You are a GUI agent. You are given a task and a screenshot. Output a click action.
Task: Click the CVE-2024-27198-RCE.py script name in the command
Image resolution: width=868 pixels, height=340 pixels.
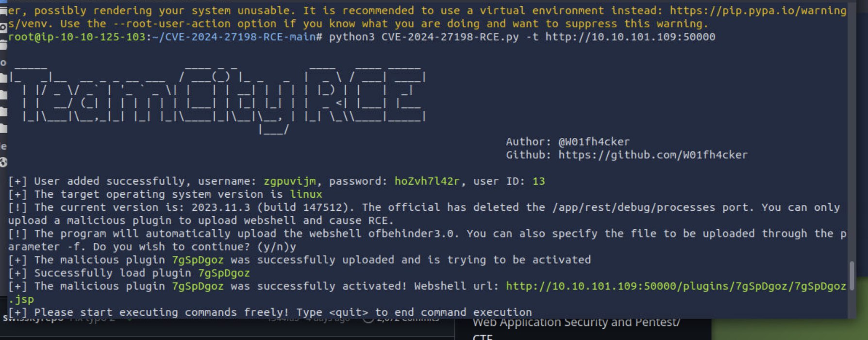[x=450, y=37]
